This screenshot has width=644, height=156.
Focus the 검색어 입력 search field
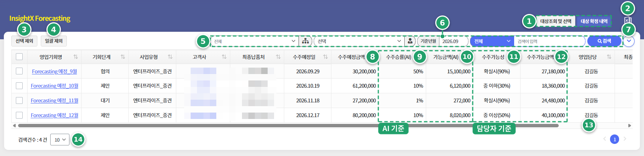tap(549, 41)
